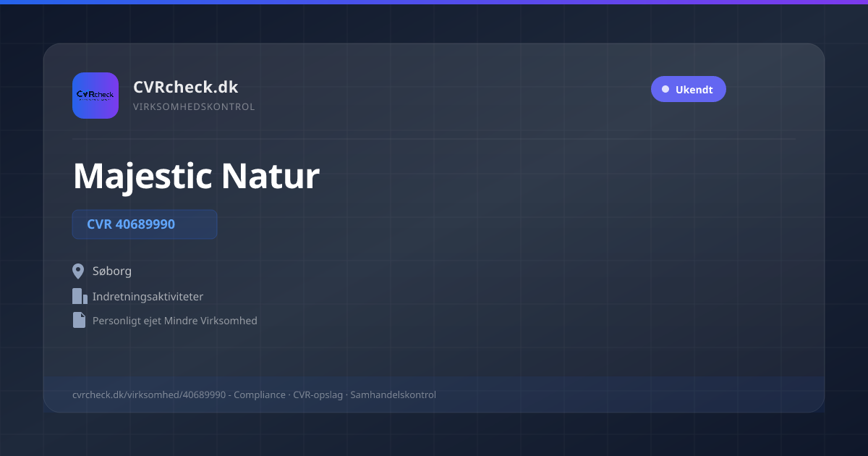Select the Indretningsaktiviteter industry text
Viewport: 868px width, 456px height.
point(148,297)
